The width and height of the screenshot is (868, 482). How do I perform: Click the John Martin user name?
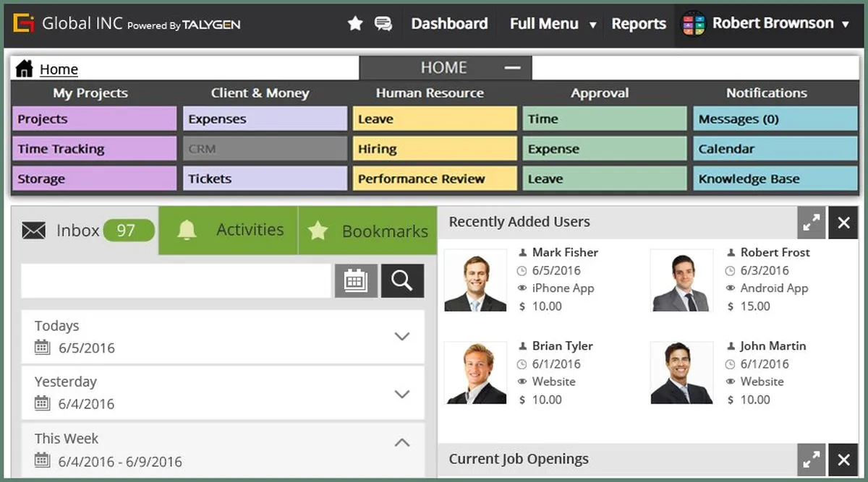(773, 345)
